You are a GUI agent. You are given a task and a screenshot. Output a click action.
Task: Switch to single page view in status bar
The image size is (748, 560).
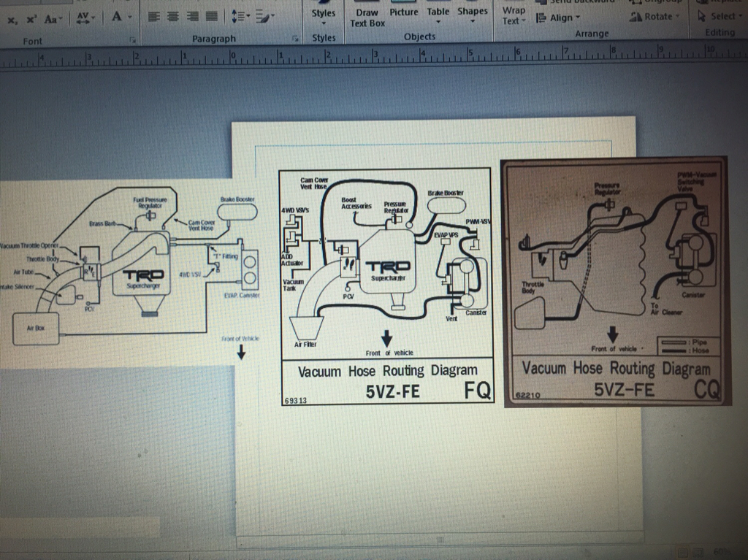(684, 553)
